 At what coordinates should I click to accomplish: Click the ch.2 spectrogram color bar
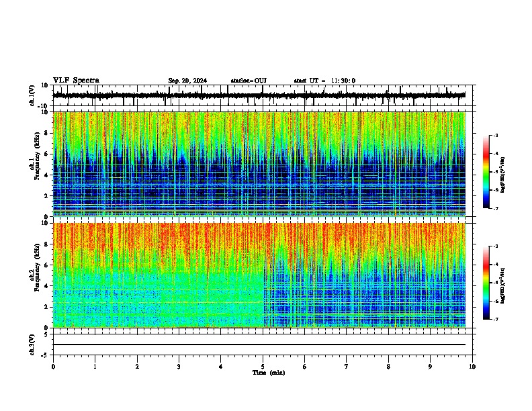coord(486,283)
